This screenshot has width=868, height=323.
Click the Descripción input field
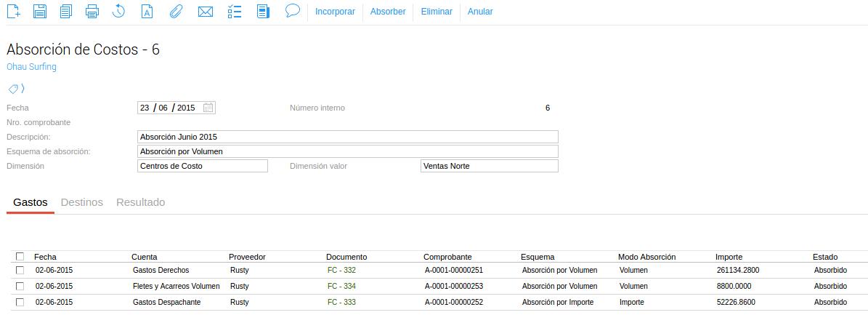pyautogui.click(x=347, y=137)
